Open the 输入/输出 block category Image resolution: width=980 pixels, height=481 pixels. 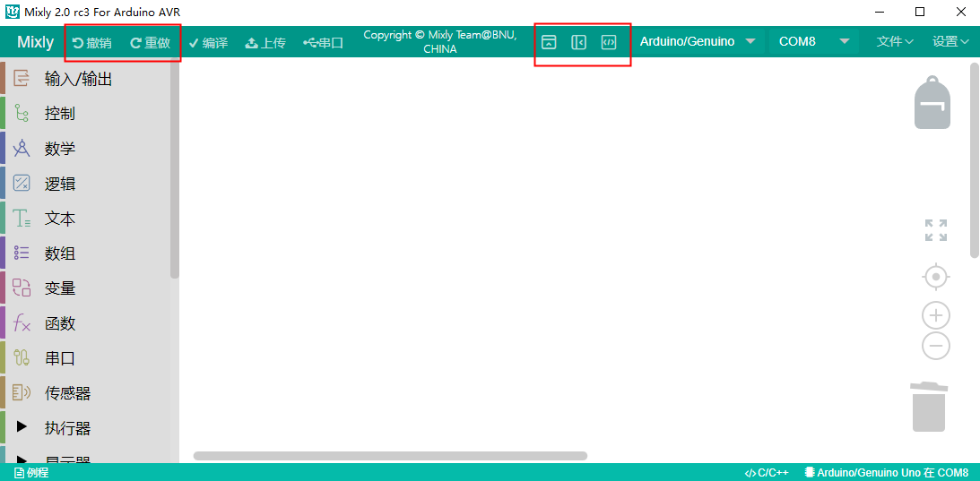[x=78, y=79]
